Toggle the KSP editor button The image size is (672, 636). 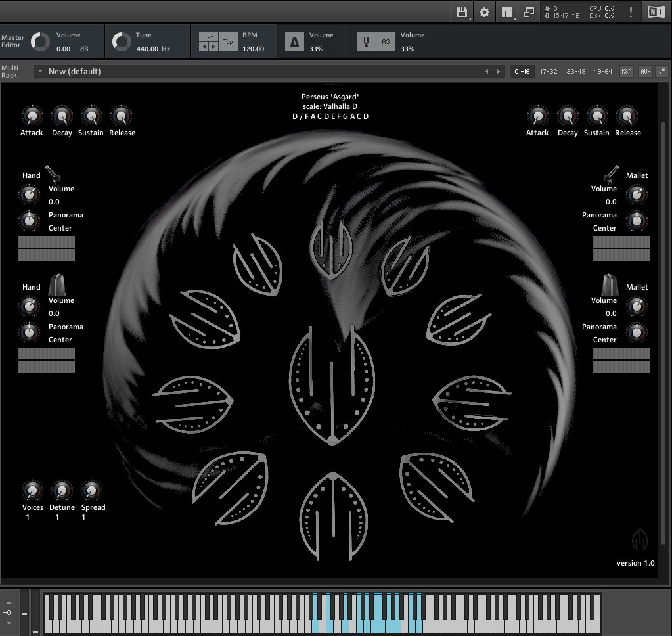[x=626, y=71]
